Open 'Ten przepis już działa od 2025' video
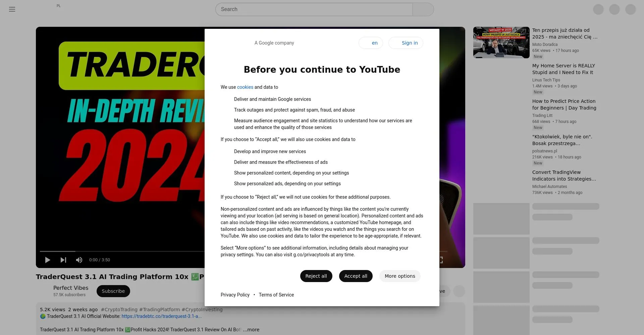 pos(565,33)
